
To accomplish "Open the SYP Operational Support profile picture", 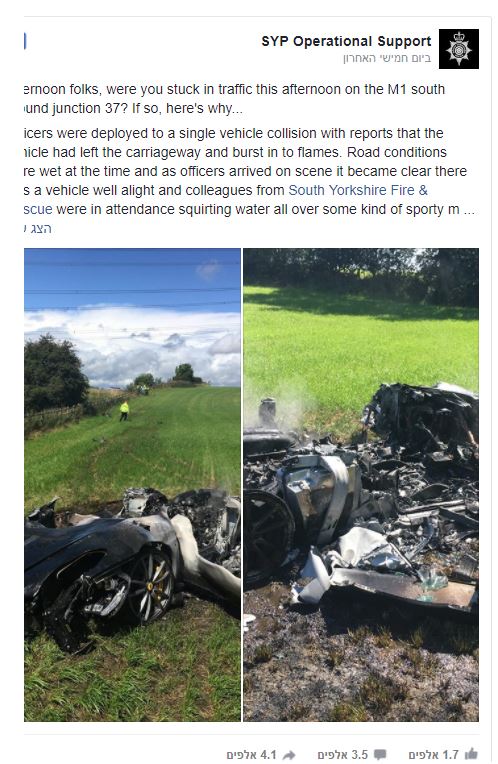I will 459,49.
